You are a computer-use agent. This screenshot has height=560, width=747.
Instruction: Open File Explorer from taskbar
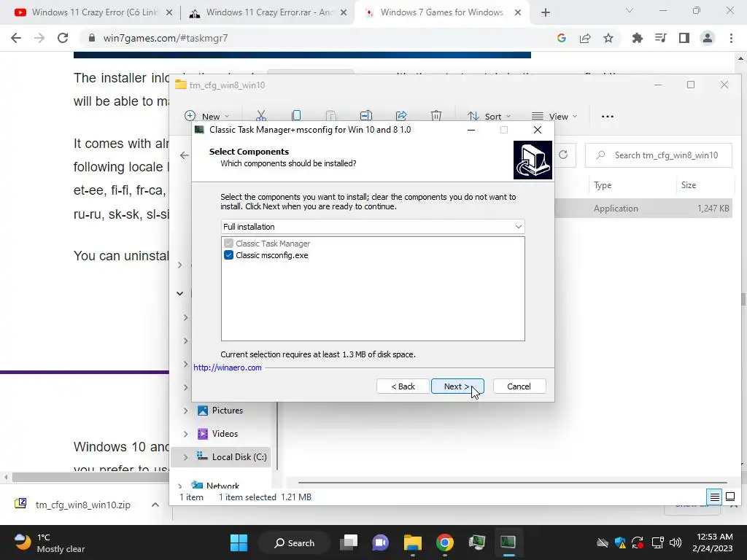coord(413,542)
